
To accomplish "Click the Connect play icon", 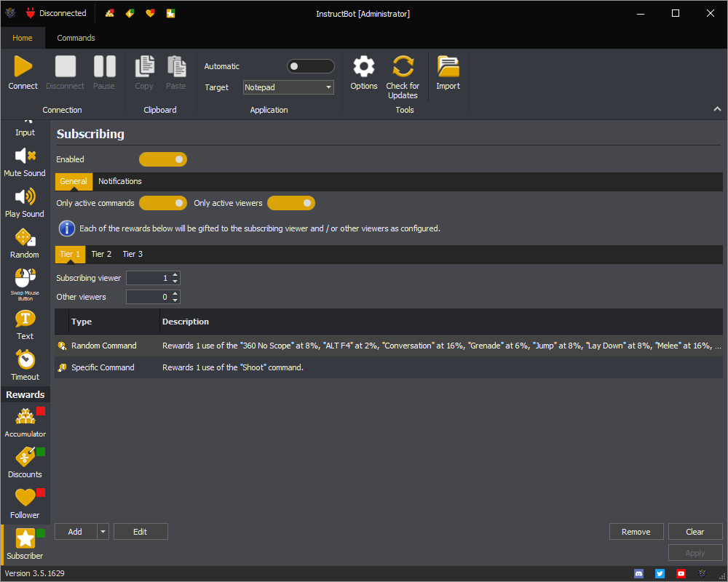I will pyautogui.click(x=23, y=66).
